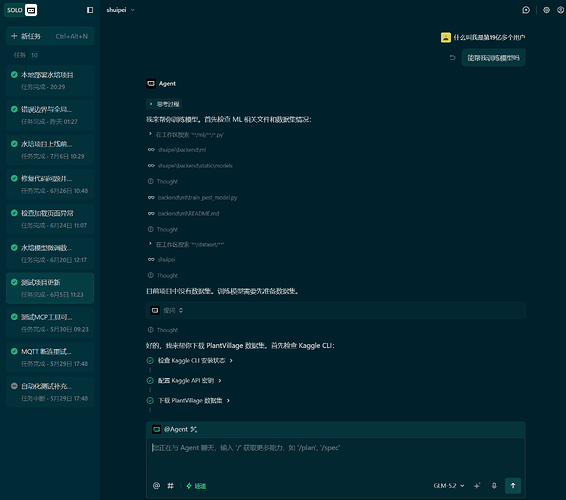Expand the 思考过程 thinking section
Screen dimensions: 566x500
164,104
